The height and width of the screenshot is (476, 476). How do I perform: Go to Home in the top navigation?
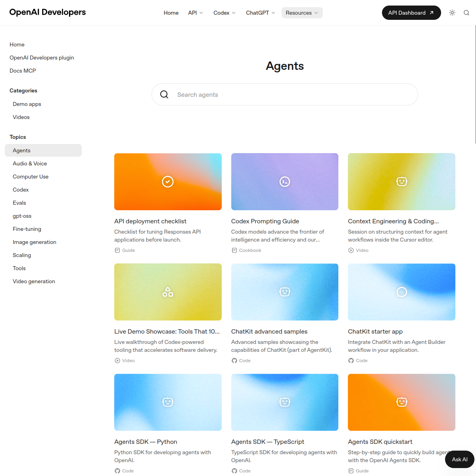tap(171, 13)
